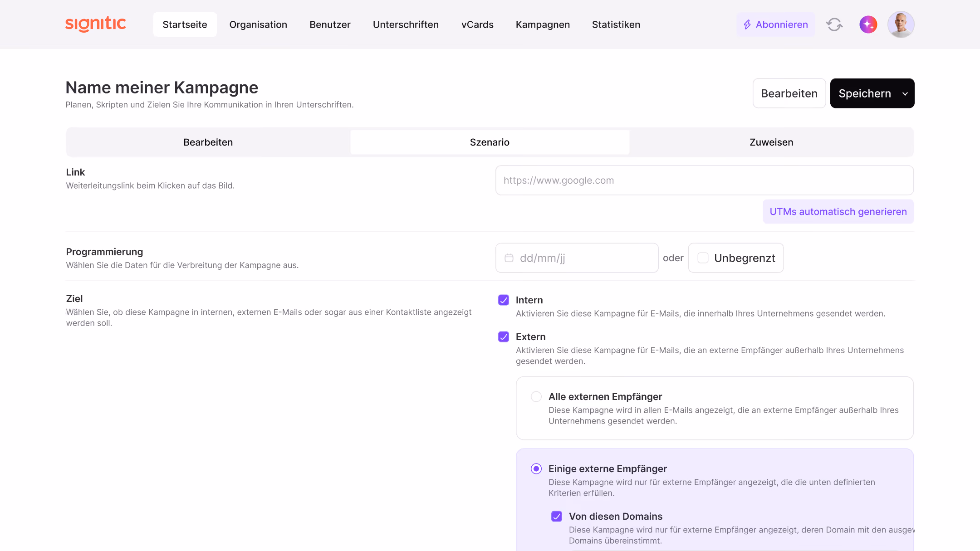This screenshot has height=551, width=980.
Task: Click the sync refresh arrows icon
Action: click(x=834, y=24)
